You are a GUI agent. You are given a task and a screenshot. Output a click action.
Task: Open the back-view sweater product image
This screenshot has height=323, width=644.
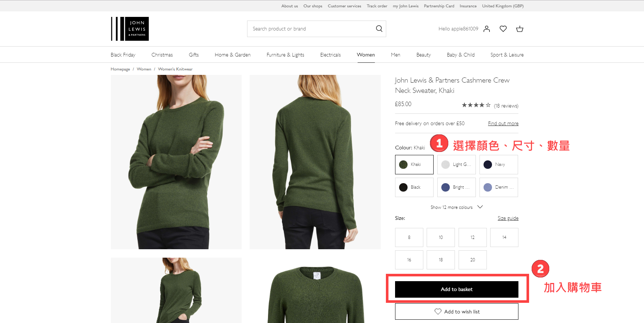pyautogui.click(x=315, y=162)
